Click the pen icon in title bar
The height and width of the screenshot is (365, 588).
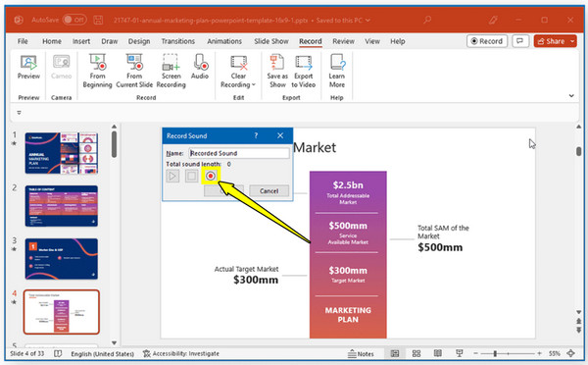(x=493, y=20)
